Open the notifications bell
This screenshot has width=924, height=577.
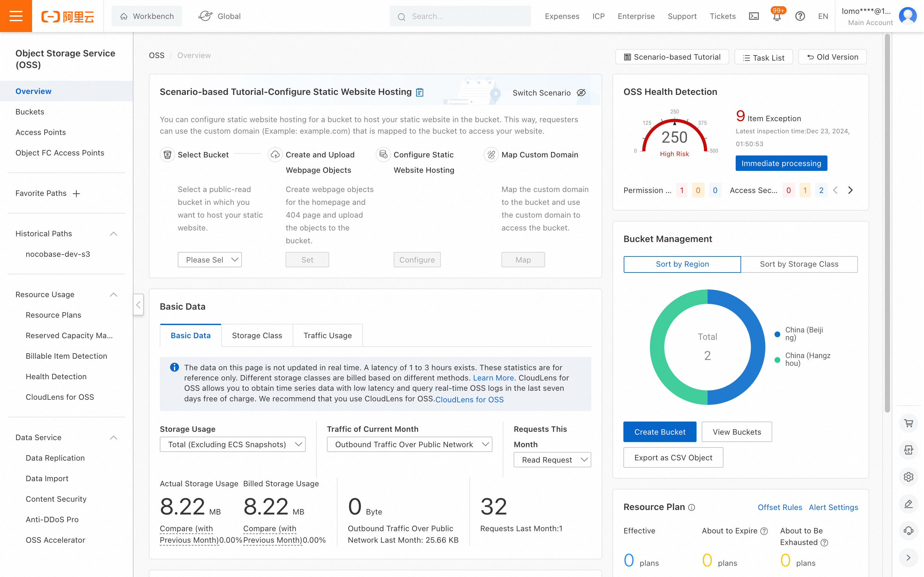(x=777, y=17)
